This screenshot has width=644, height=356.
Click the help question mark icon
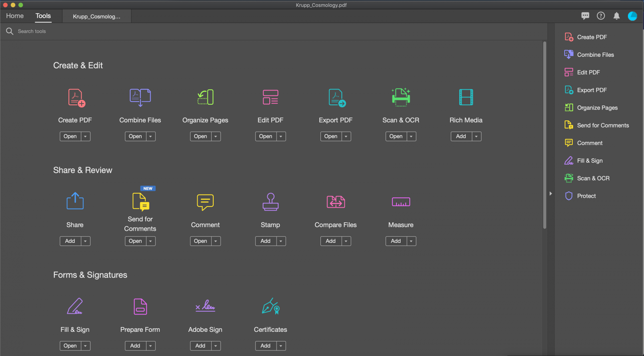[601, 16]
